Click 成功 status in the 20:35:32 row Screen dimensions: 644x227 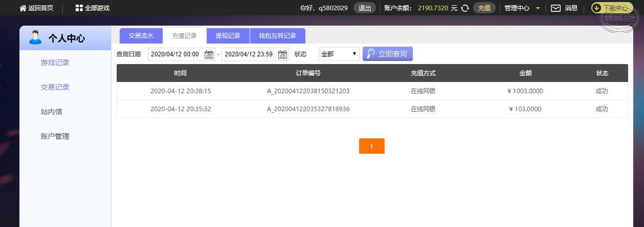pos(602,109)
